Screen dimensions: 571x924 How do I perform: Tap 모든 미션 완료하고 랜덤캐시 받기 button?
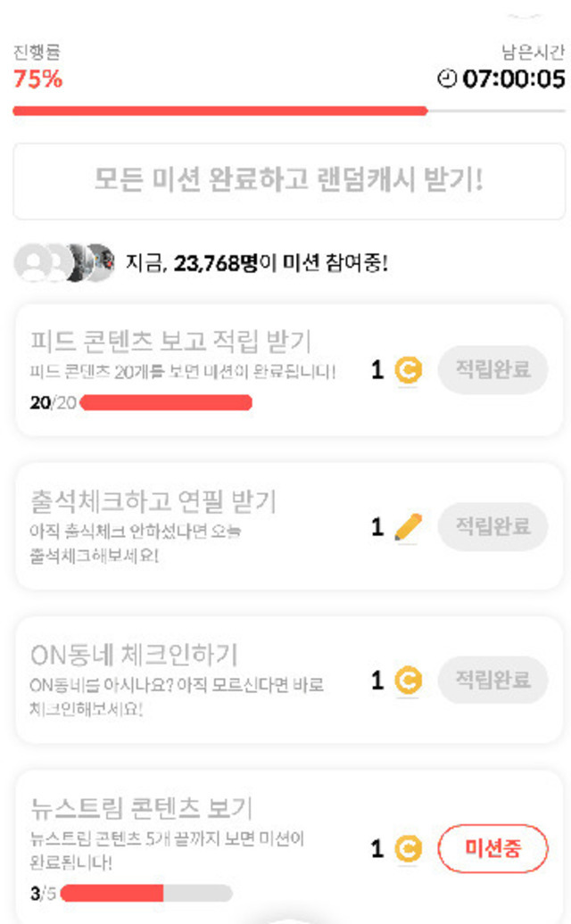(x=289, y=180)
